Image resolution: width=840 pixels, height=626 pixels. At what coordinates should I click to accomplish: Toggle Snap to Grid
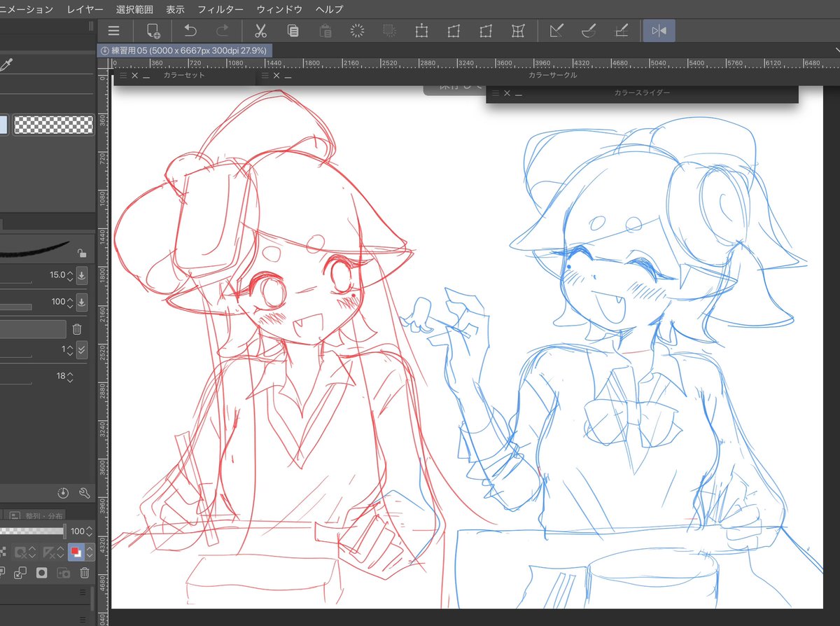click(621, 30)
